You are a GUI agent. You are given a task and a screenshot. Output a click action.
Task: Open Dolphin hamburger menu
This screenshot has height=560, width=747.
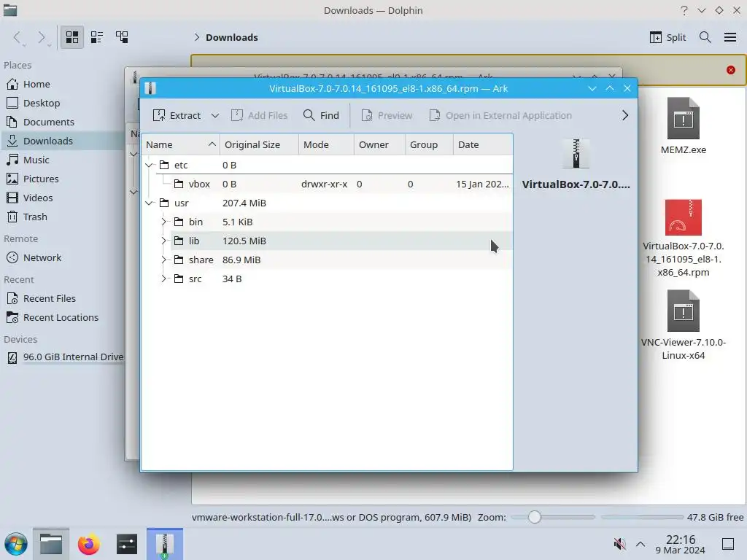[730, 37]
